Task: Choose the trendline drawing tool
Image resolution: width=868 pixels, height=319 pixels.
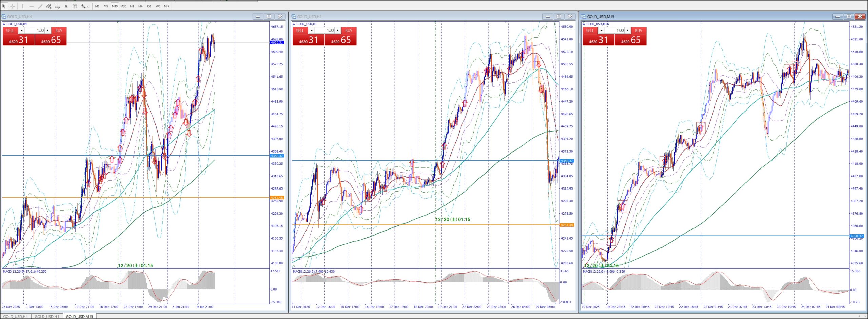Action: pos(40,6)
